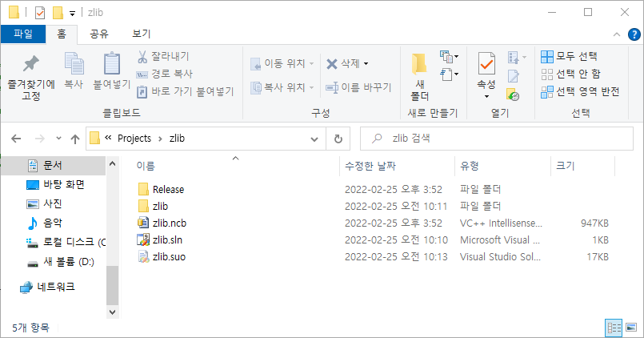The height and width of the screenshot is (338, 644).
Task: Open the 파일 (File) tab
Action: (23, 34)
